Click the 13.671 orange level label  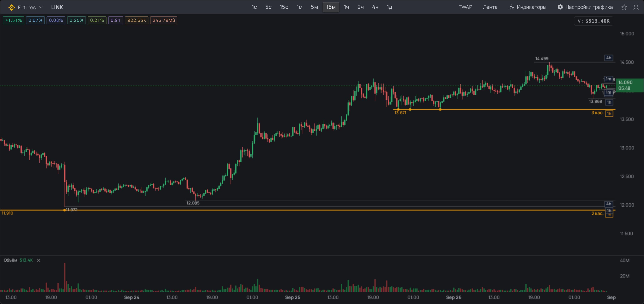(x=400, y=113)
